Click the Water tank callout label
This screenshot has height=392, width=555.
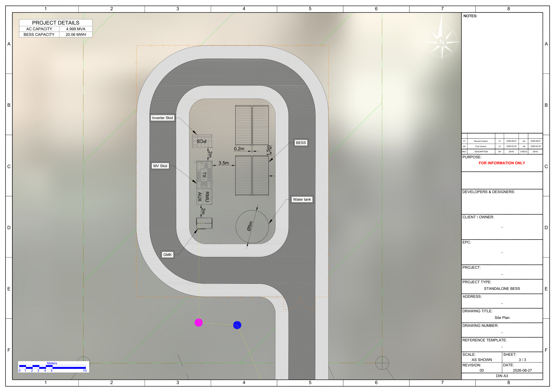coord(302,199)
